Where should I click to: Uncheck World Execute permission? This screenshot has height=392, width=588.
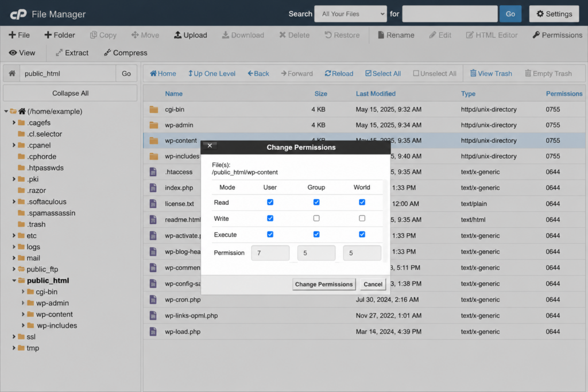click(362, 234)
